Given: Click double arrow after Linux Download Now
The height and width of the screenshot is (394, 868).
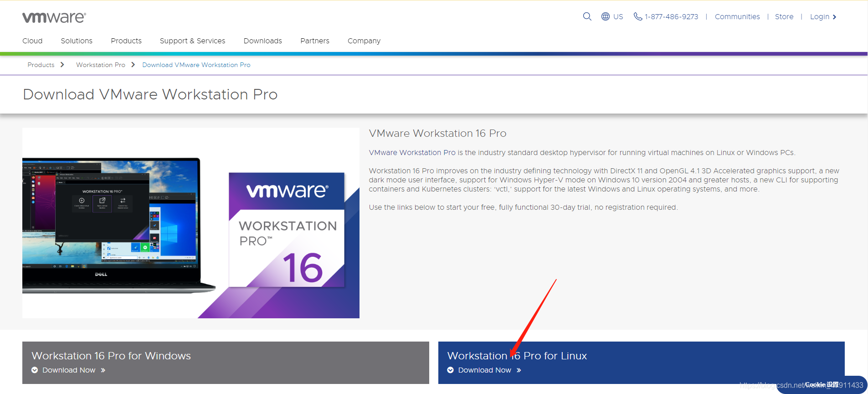Looking at the screenshot, I should click(x=519, y=370).
